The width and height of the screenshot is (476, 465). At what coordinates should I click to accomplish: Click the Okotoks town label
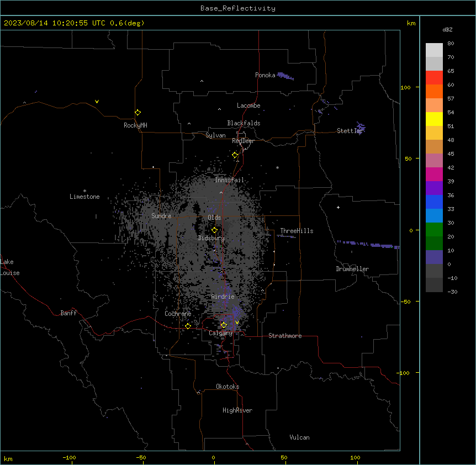point(228,387)
